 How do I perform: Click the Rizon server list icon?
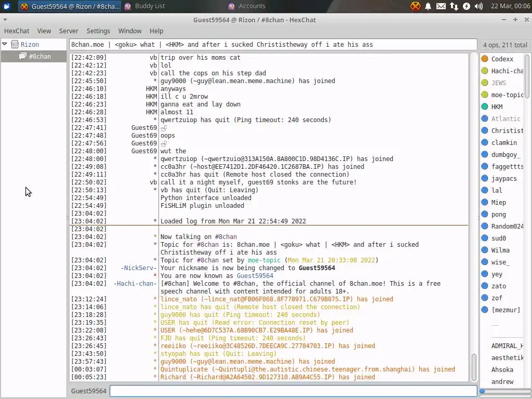tap(15, 44)
